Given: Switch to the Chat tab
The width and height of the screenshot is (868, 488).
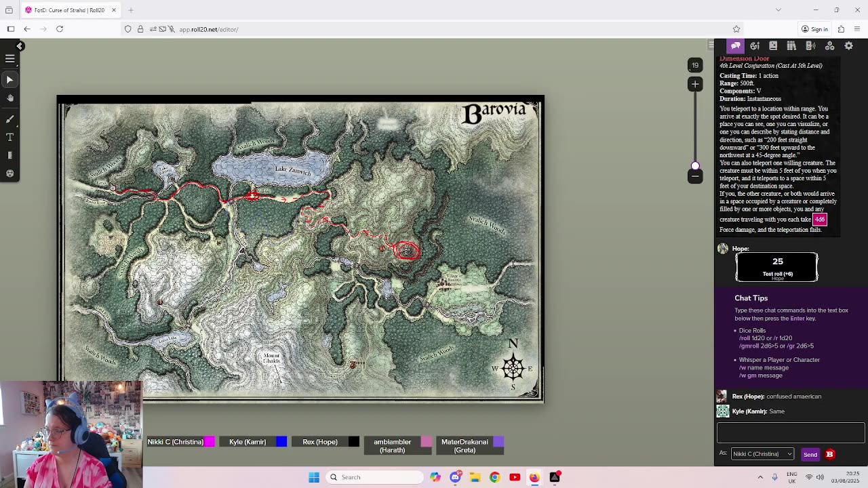Looking at the screenshot, I should (x=736, y=46).
